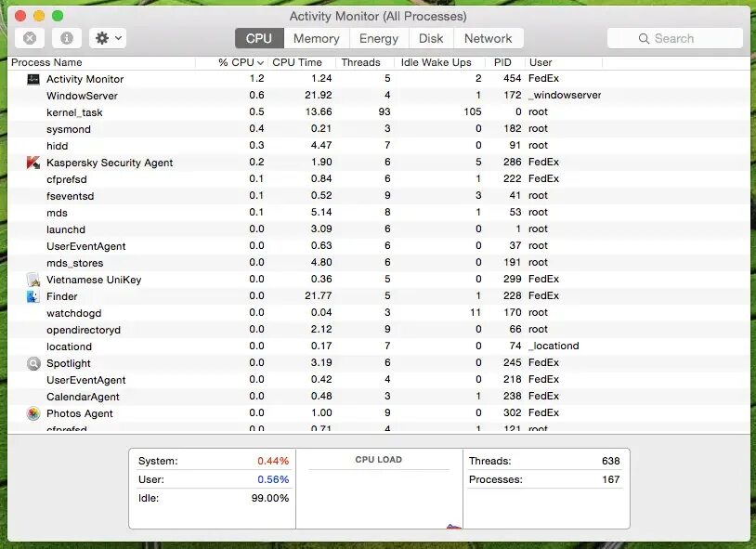This screenshot has width=756, height=549.
Task: Select the fseventsd process row
Action: coord(379,196)
